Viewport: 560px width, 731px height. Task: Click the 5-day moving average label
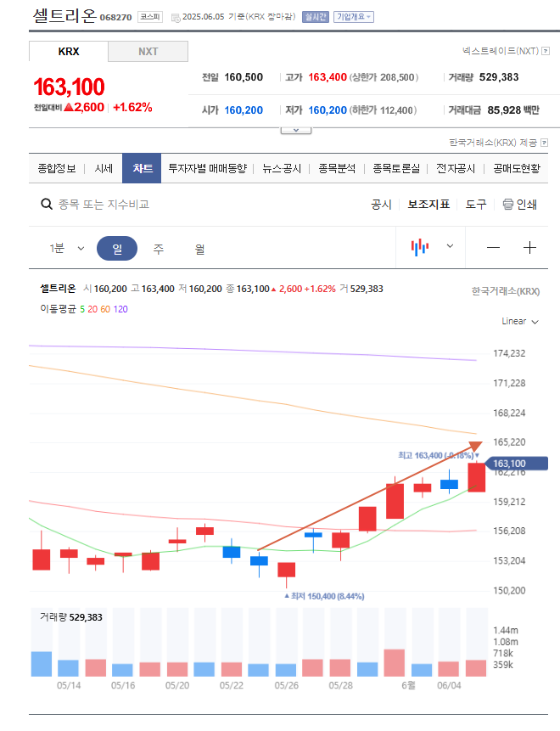tap(82, 309)
